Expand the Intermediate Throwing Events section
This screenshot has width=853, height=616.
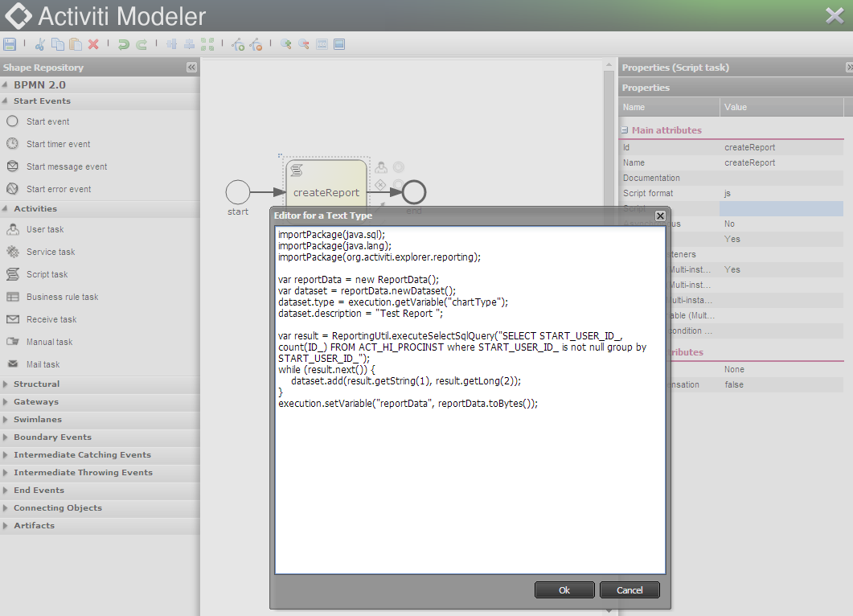tap(5, 472)
